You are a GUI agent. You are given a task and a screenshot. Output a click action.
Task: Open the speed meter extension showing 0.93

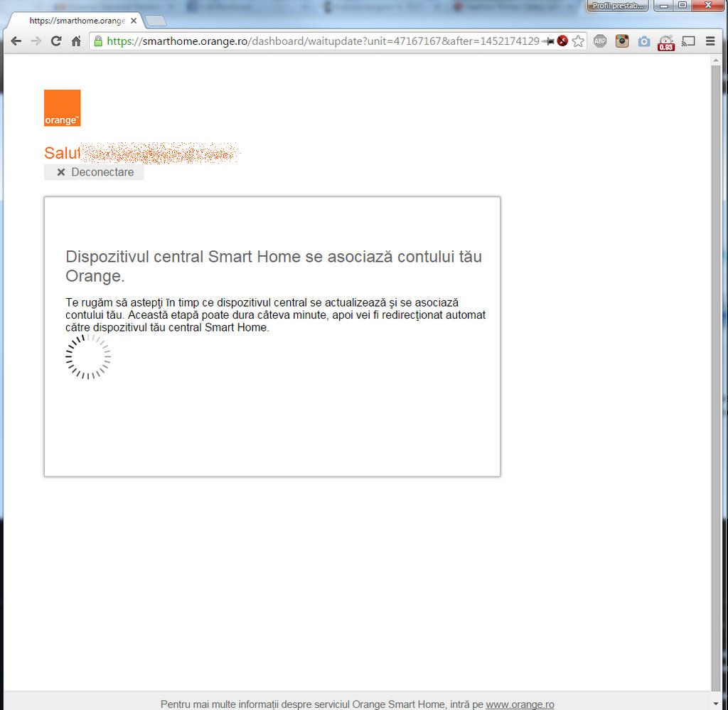point(666,42)
